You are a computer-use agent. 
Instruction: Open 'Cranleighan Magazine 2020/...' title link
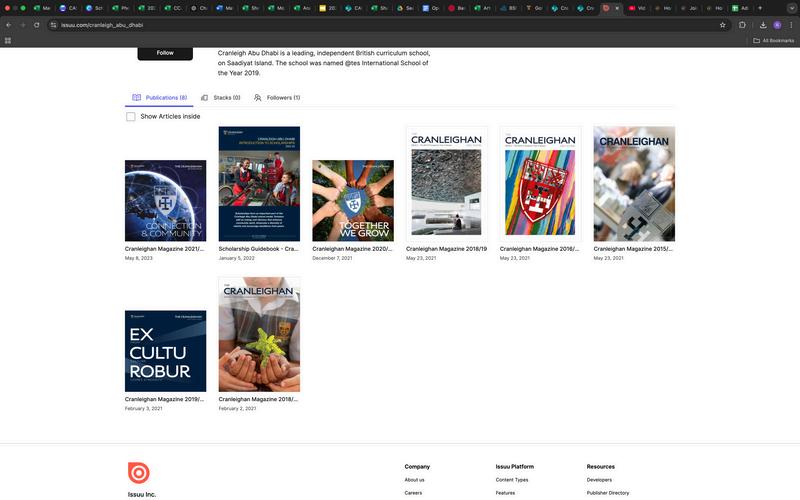tap(352, 249)
